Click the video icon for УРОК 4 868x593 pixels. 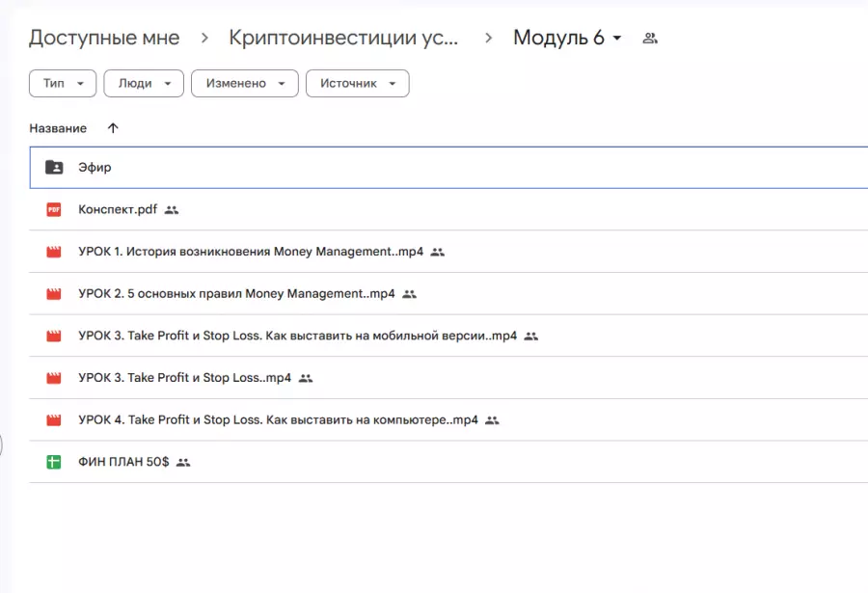(x=54, y=420)
